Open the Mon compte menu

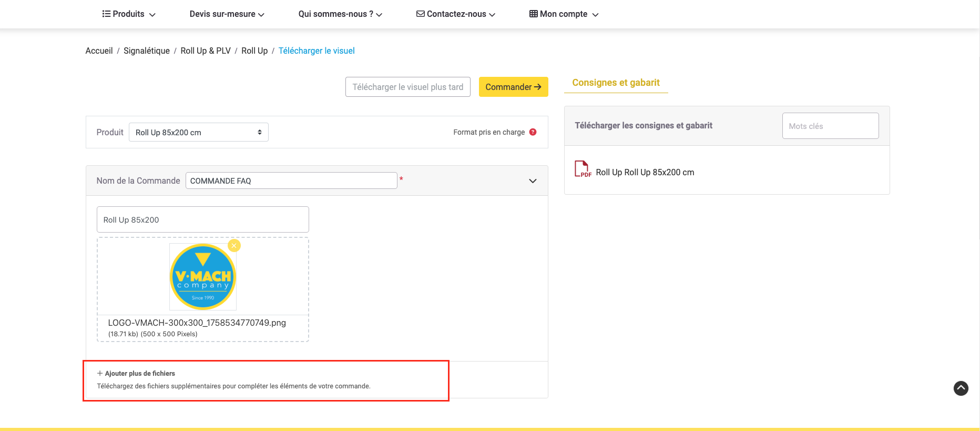pos(564,14)
